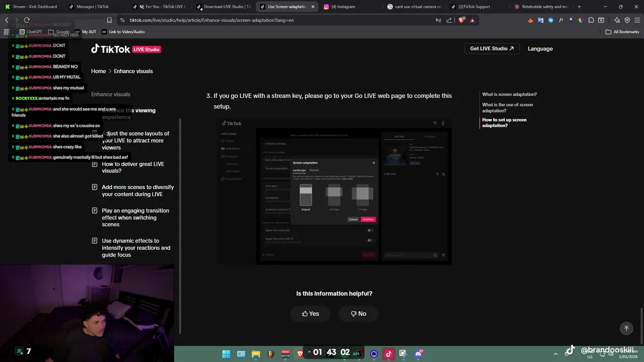Click the share page icon in address bar

pyautogui.click(x=449, y=20)
